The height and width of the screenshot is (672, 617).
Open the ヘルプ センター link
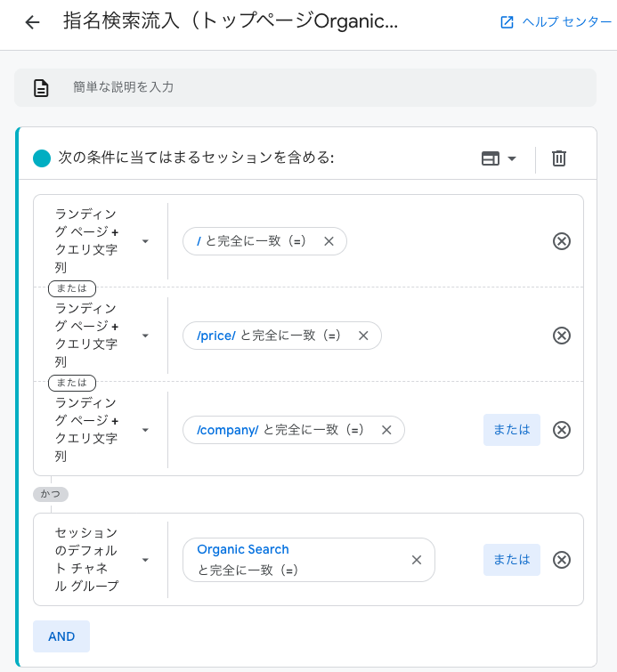556,23
